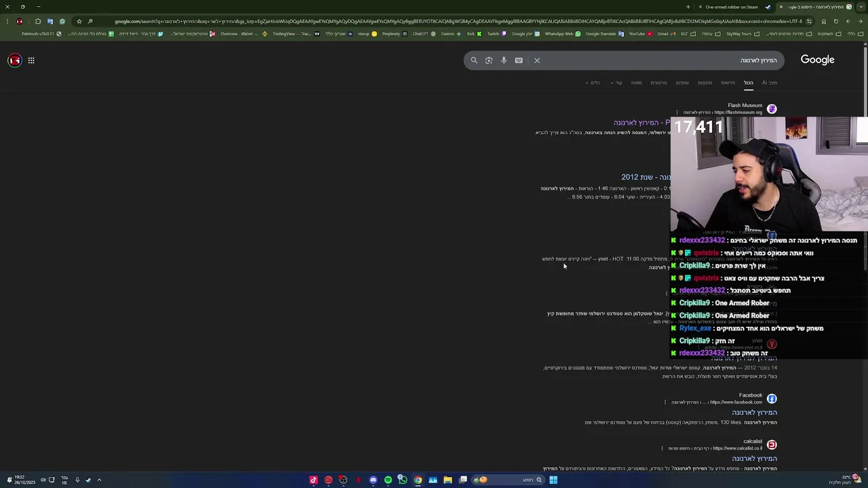Image resolution: width=868 pixels, height=488 pixels.
Task: Click the Flash Museum site favicon
Action: [x=772, y=108]
